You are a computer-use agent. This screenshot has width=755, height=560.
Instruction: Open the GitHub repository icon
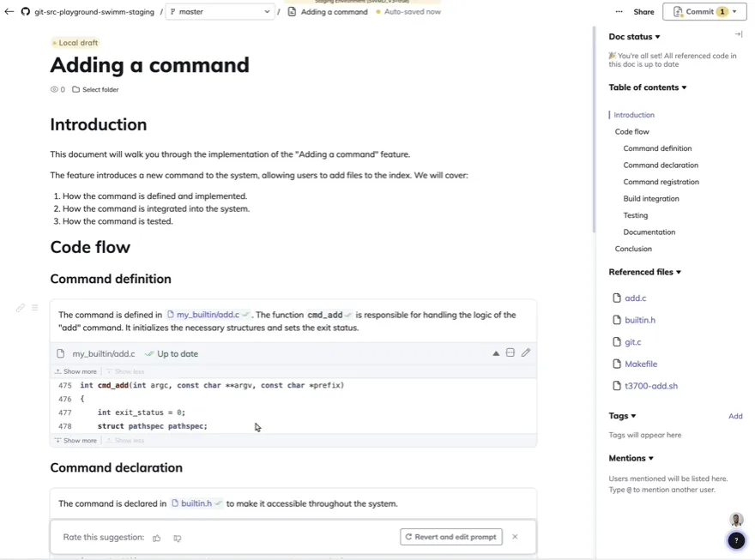pos(26,11)
